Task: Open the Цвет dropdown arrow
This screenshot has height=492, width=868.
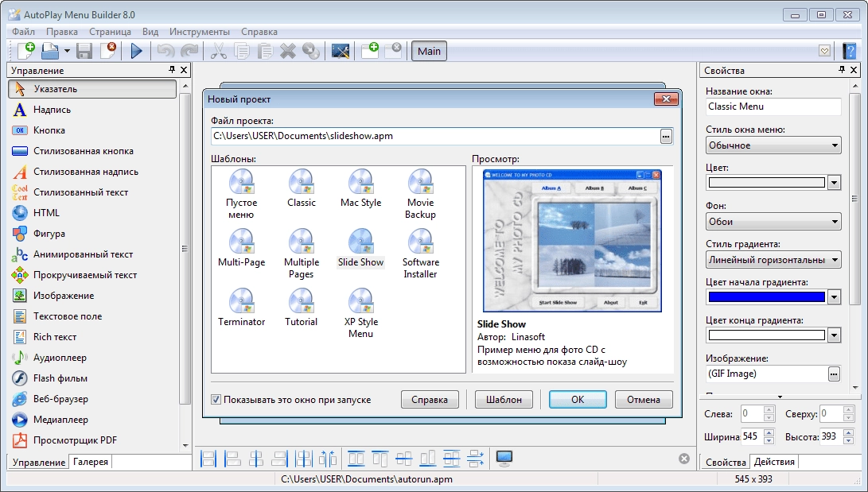Action: (835, 183)
